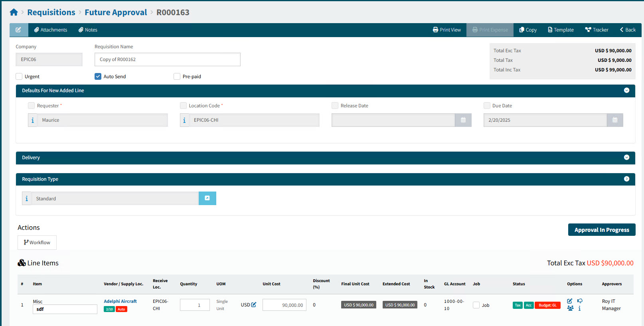The width and height of the screenshot is (644, 326).
Task: Click the Due Date field 2/20/2025
Action: tap(545, 120)
